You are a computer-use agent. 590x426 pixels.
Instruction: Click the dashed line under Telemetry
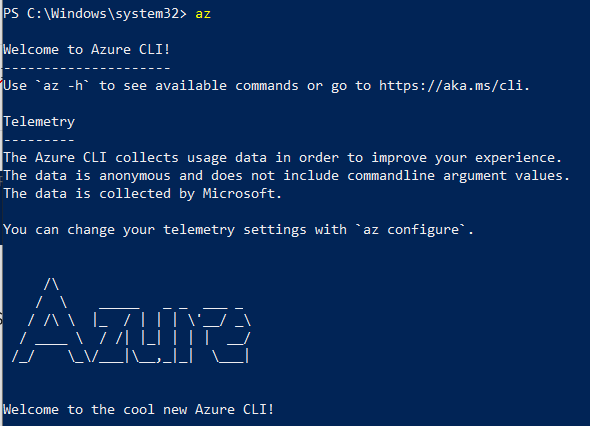pyautogui.click(x=39, y=140)
